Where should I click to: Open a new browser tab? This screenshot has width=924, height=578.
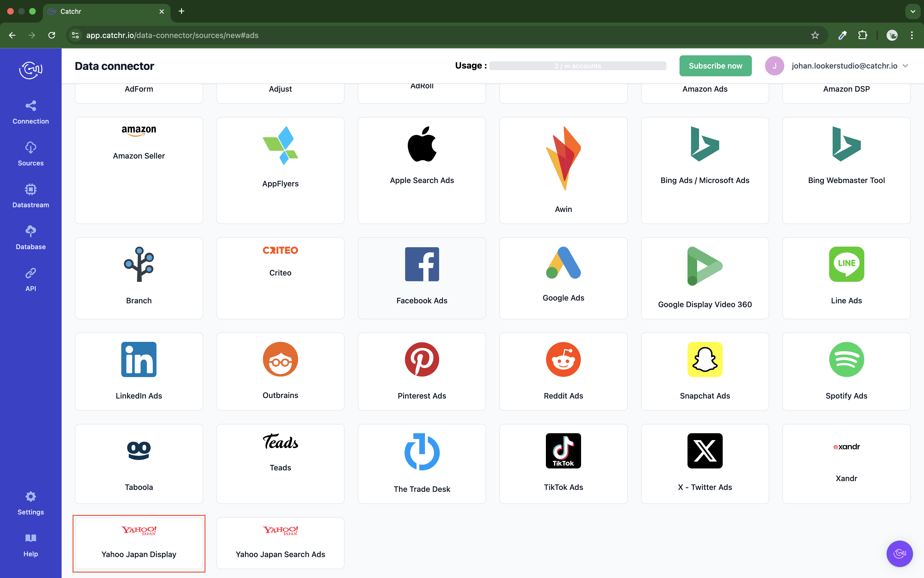point(182,11)
